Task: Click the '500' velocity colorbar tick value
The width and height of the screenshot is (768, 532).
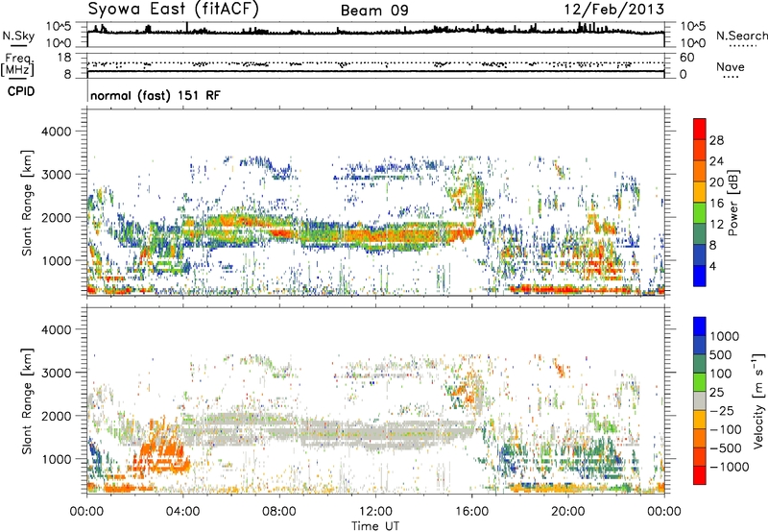Action: pyautogui.click(x=721, y=355)
